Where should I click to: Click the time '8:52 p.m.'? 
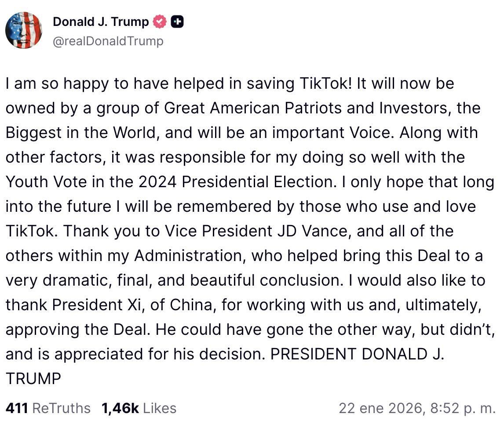pos(465,408)
